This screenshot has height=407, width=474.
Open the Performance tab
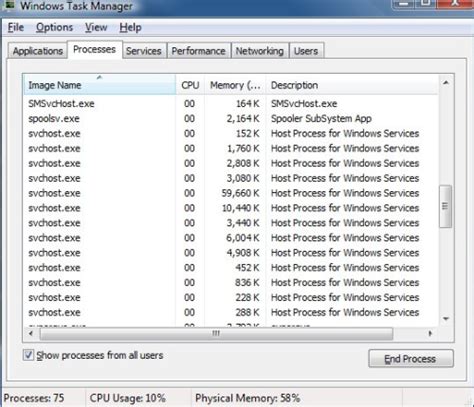click(199, 51)
